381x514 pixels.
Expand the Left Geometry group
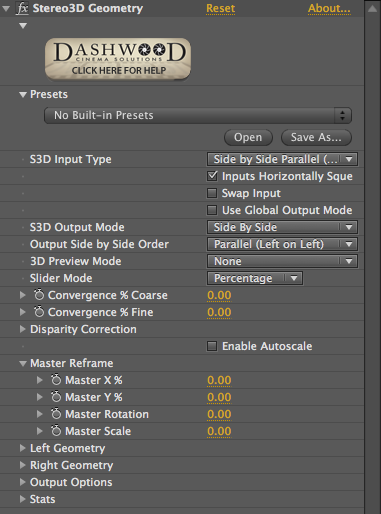click(x=22, y=448)
